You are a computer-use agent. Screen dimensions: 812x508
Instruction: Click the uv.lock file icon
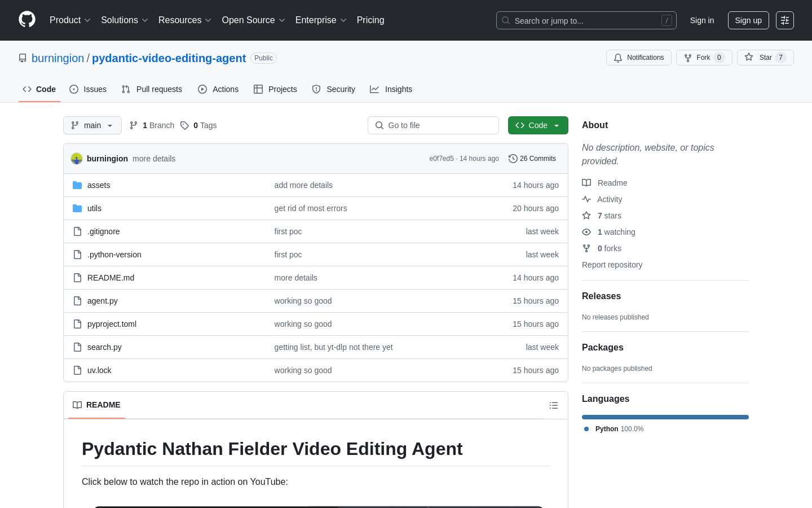(x=77, y=370)
